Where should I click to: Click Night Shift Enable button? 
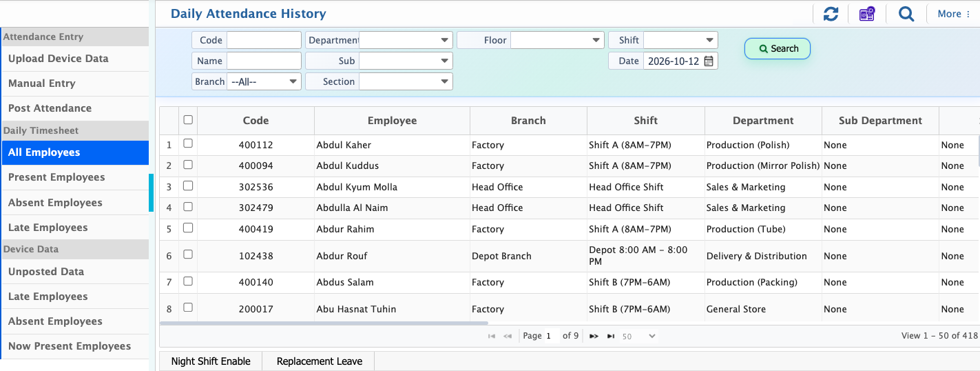tap(211, 361)
